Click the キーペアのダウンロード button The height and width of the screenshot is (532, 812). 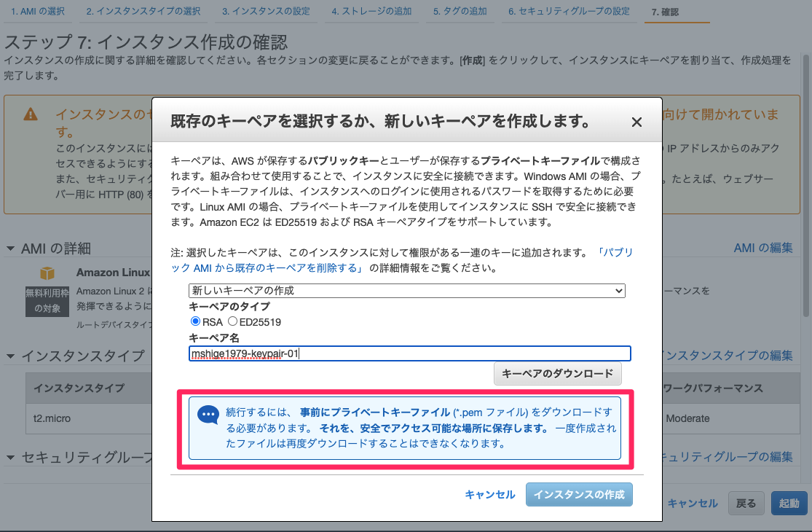point(559,372)
